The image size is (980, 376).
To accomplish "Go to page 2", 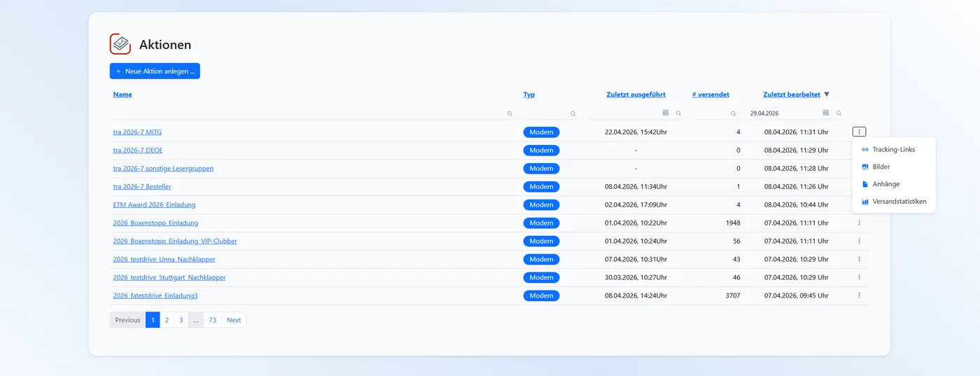I will click(x=167, y=320).
